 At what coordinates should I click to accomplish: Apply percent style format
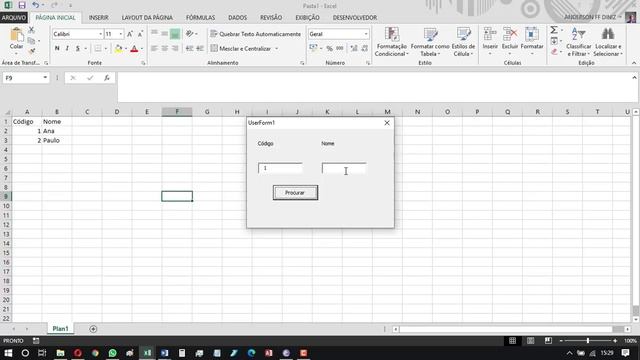[x=329, y=49]
